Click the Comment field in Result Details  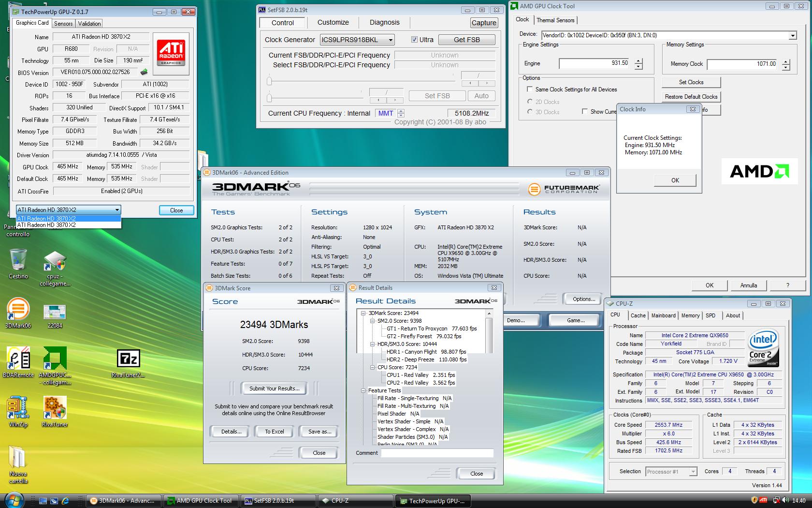(437, 453)
